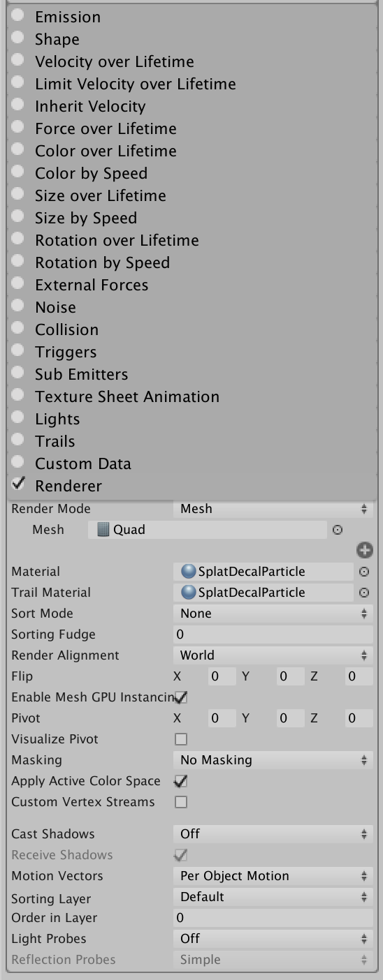
Task: Click the plus icon to add mesh
Action: pos(364,550)
